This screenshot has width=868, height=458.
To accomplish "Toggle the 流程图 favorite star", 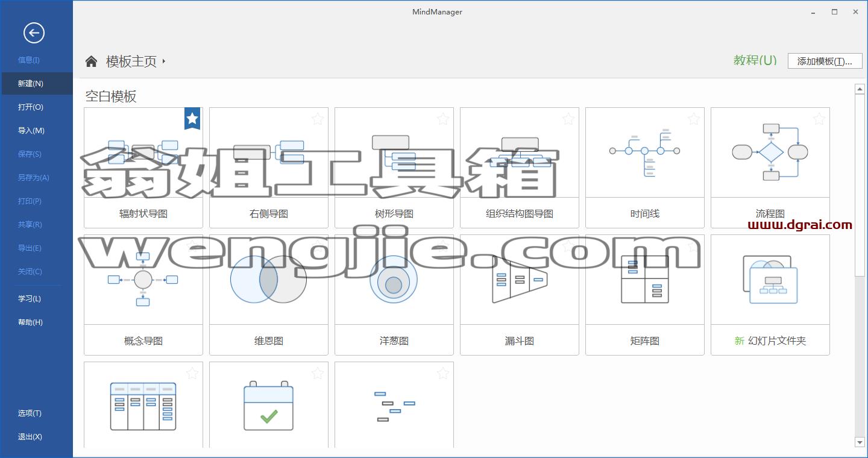I will tap(819, 119).
